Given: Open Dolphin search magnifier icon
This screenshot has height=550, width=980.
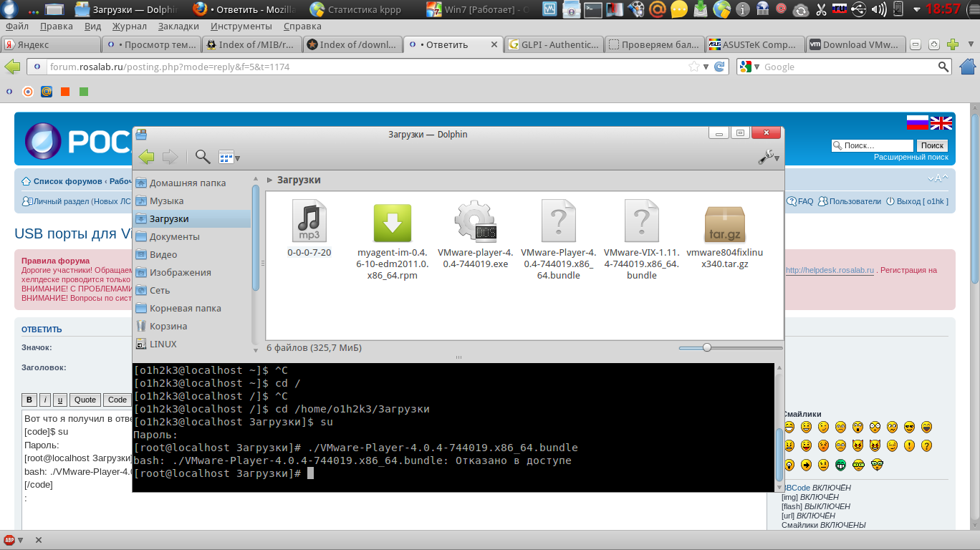Looking at the screenshot, I should (203, 157).
